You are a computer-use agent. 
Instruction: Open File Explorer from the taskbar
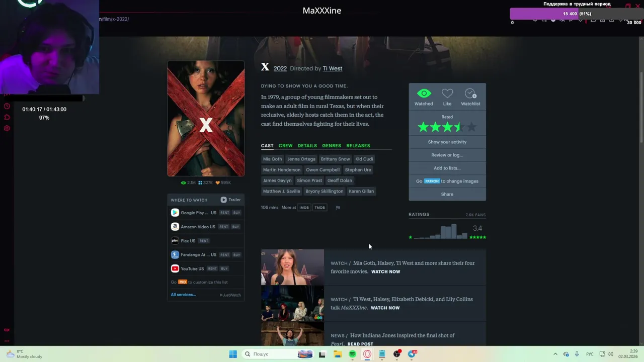point(338,354)
